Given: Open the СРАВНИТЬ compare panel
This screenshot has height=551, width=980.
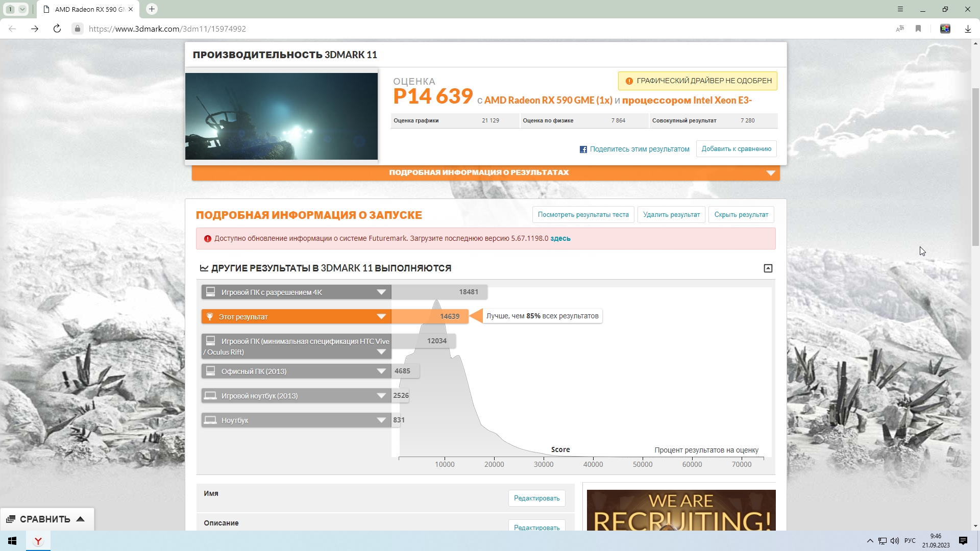Looking at the screenshot, I should point(46,519).
